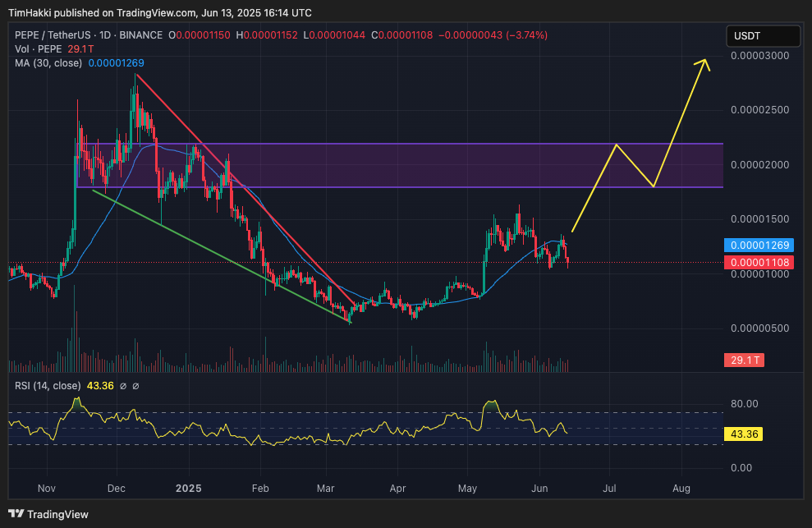Viewport: 812px width, 528px height.
Task: Click the TradingView logo icon
Action: coord(16,513)
